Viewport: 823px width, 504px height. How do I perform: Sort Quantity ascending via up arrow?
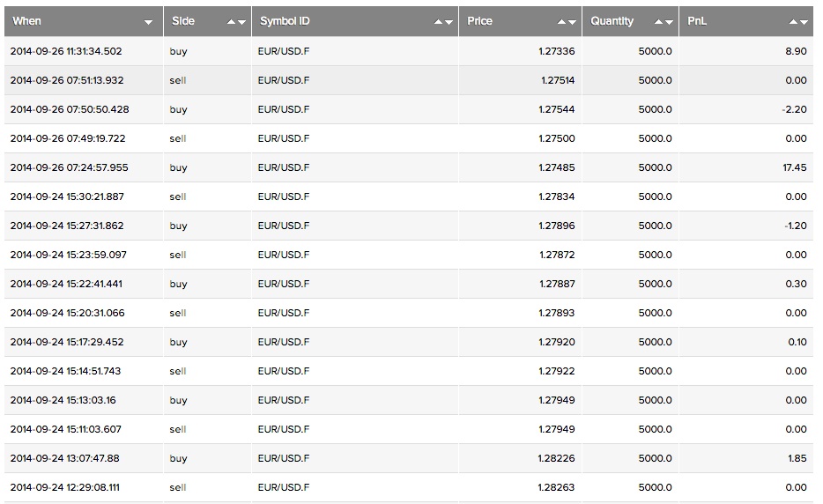pyautogui.click(x=659, y=22)
